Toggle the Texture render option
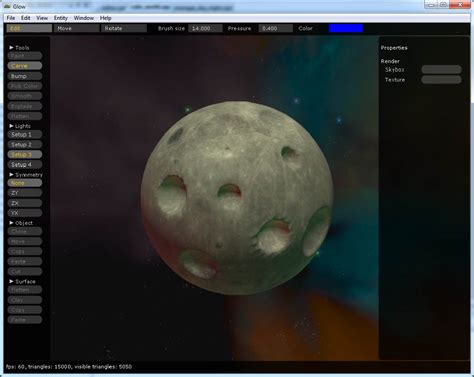The width and height of the screenshot is (474, 377). pyautogui.click(x=441, y=80)
